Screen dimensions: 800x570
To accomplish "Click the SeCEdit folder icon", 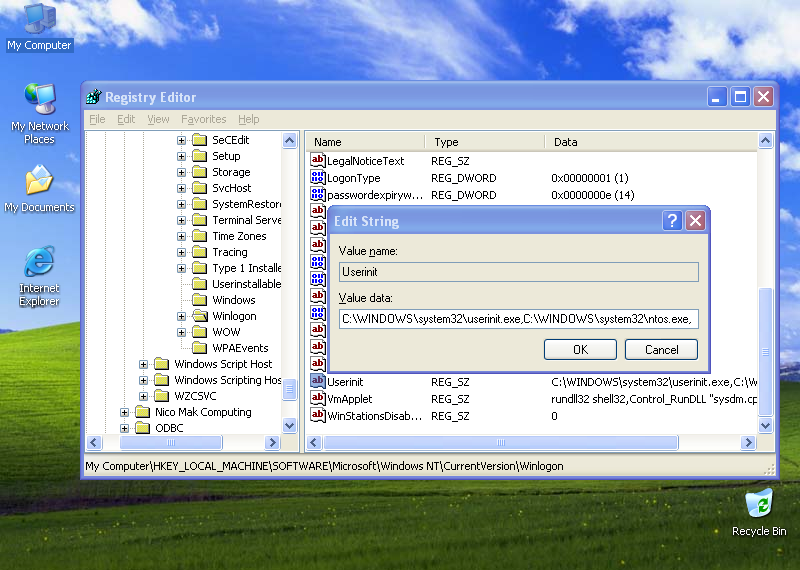I will click(199, 140).
